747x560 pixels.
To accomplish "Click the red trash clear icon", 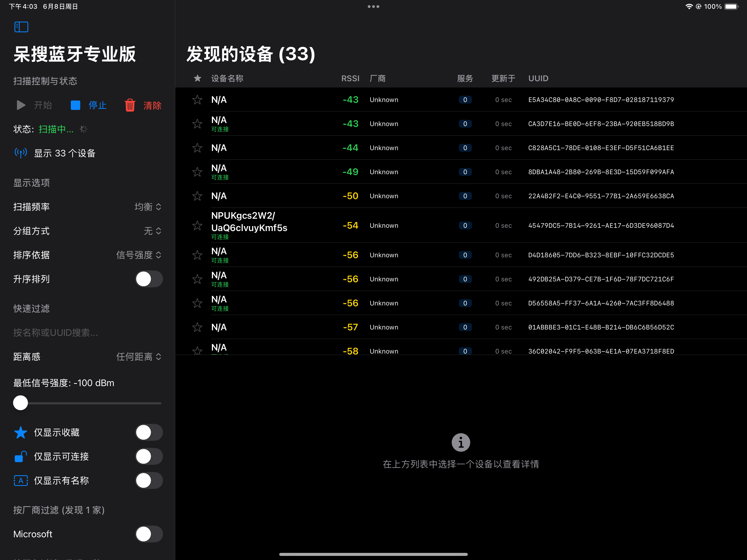I will (x=130, y=105).
